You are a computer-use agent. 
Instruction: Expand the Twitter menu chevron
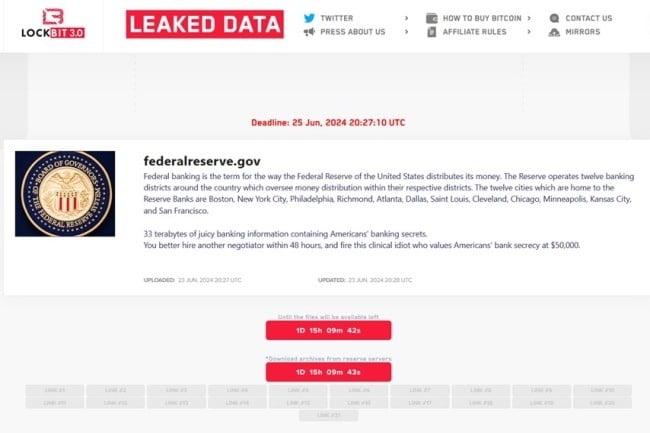(406, 18)
